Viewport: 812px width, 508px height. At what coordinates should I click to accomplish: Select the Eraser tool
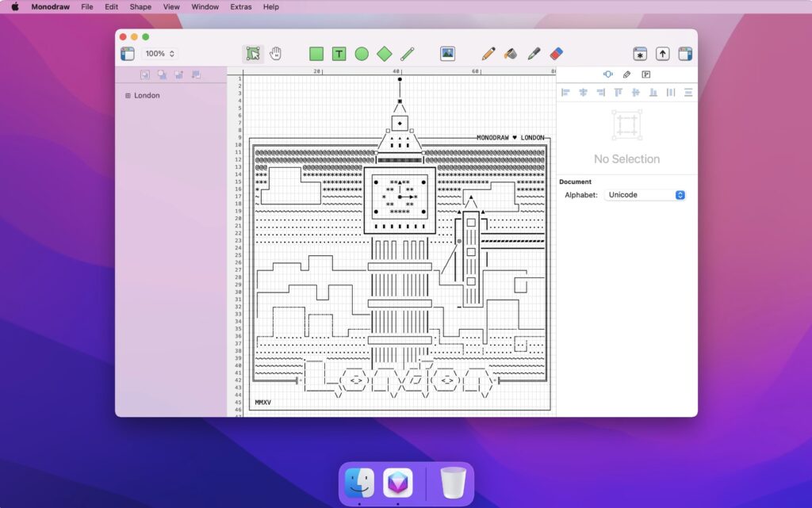556,54
